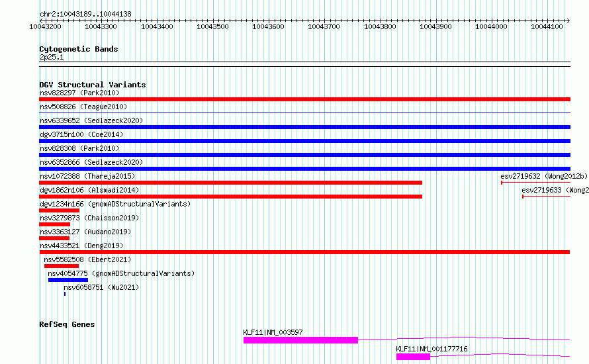This screenshot has height=364, width=589.
Task: Open variant nsv1072388 (Thareja2015) label
Action: tap(87, 176)
